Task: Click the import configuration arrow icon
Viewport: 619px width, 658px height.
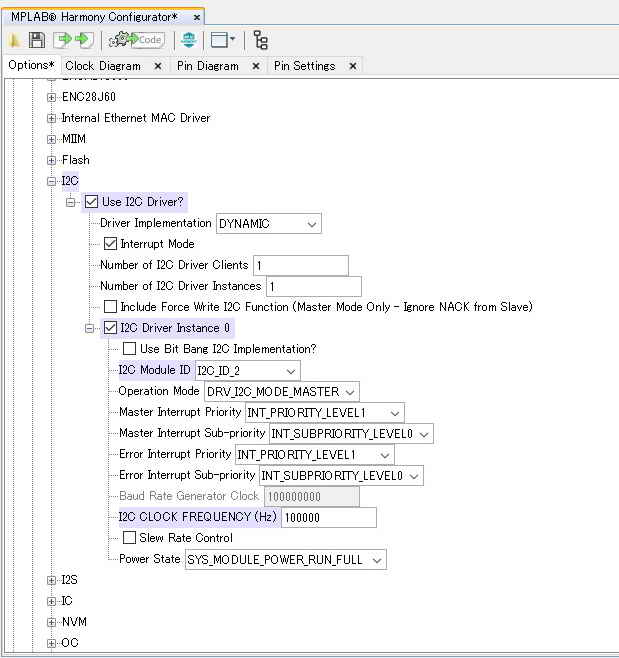Action: pos(84,40)
